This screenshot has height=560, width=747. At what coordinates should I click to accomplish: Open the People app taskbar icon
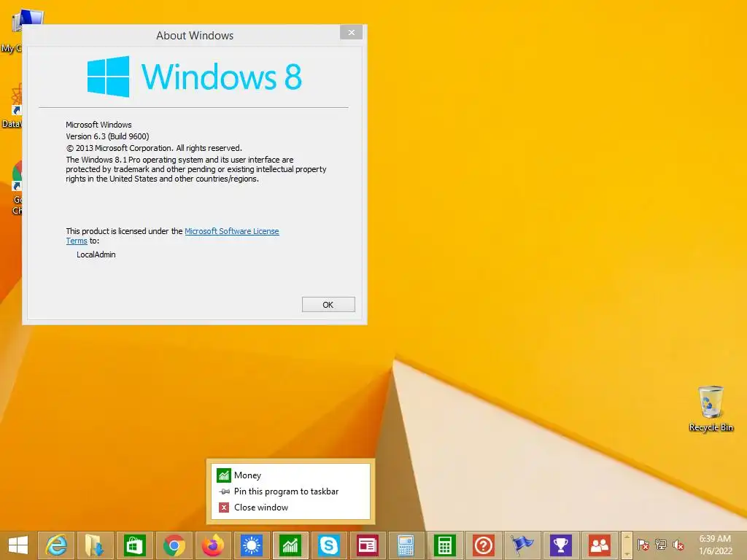coord(600,545)
